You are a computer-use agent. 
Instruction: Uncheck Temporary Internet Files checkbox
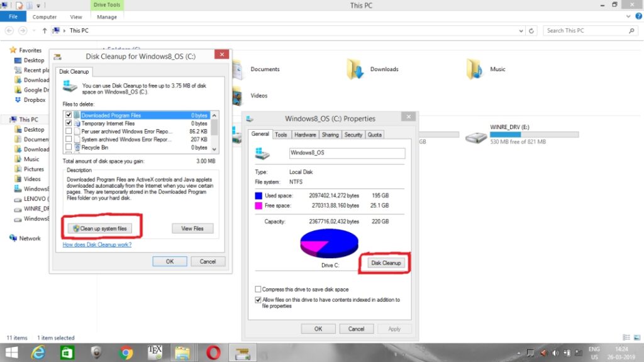(x=69, y=123)
